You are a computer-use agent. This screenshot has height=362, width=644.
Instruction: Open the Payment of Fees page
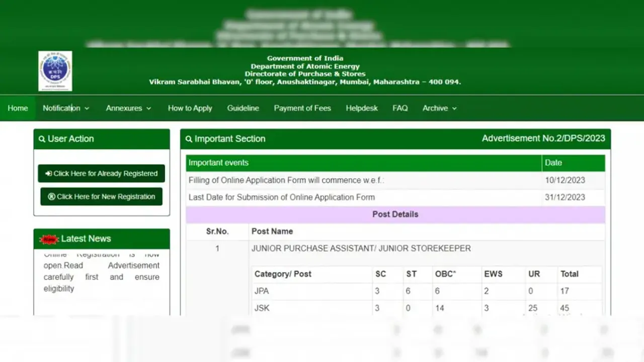tap(302, 108)
